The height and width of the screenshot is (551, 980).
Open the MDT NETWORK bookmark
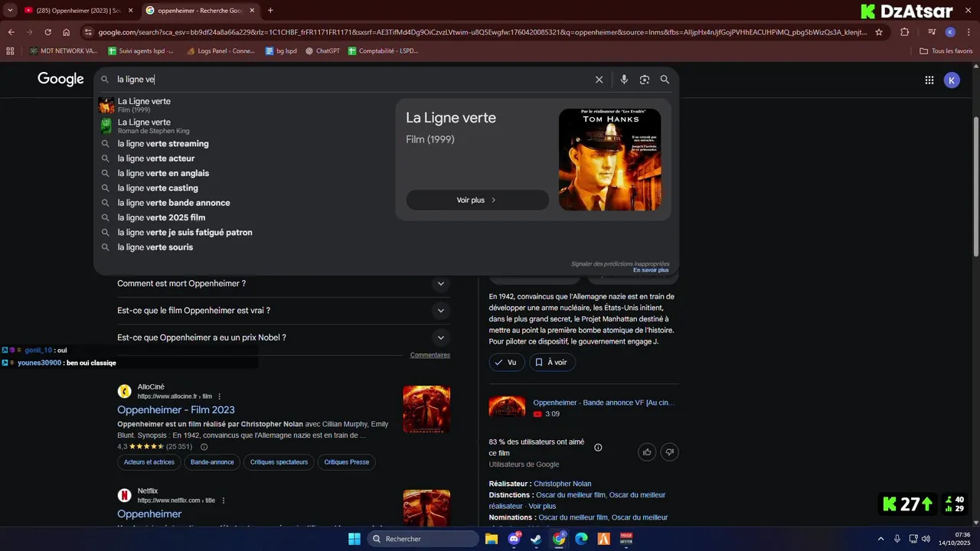pos(63,51)
